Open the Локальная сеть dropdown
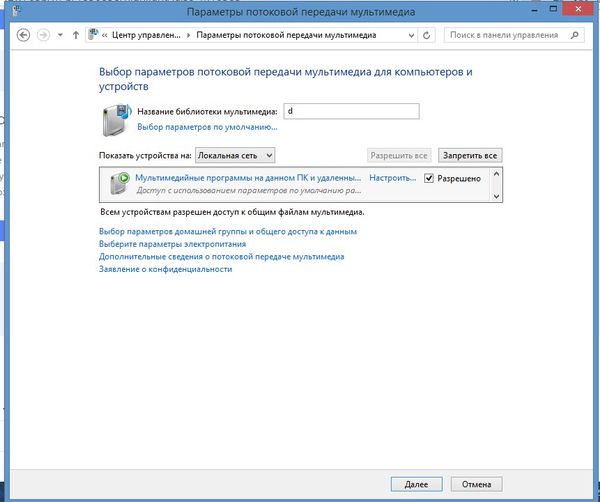Viewport: 600px width, 502px height. [x=234, y=156]
